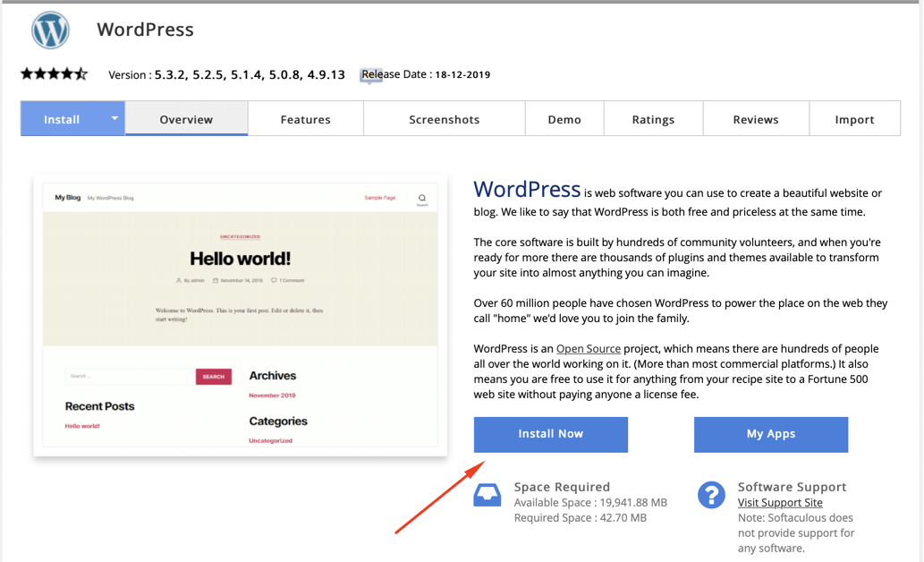The image size is (924, 562).
Task: Click the 'Categories' heading in preview
Action: pyautogui.click(x=278, y=421)
